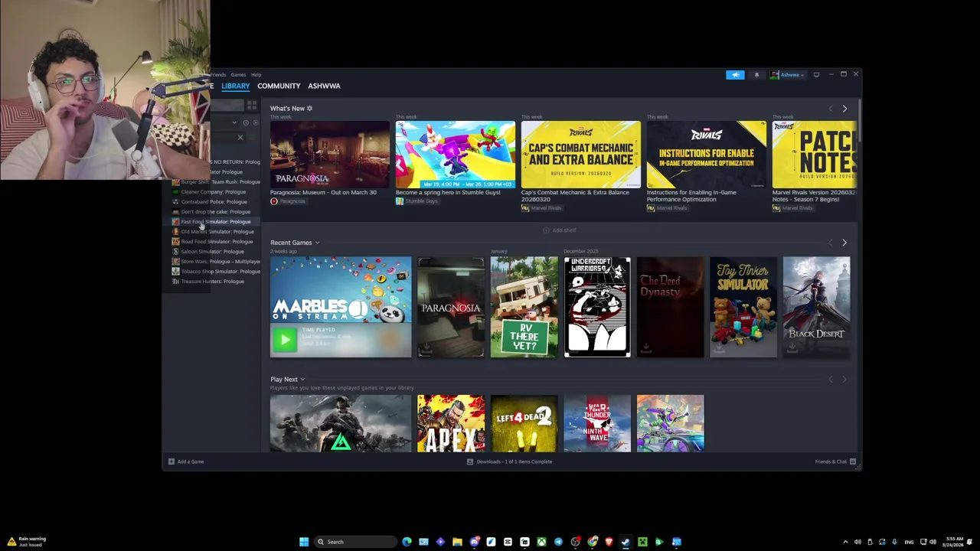980x551 pixels.
Task: Select Don't drop the cake: Prologue
Action: coord(211,212)
